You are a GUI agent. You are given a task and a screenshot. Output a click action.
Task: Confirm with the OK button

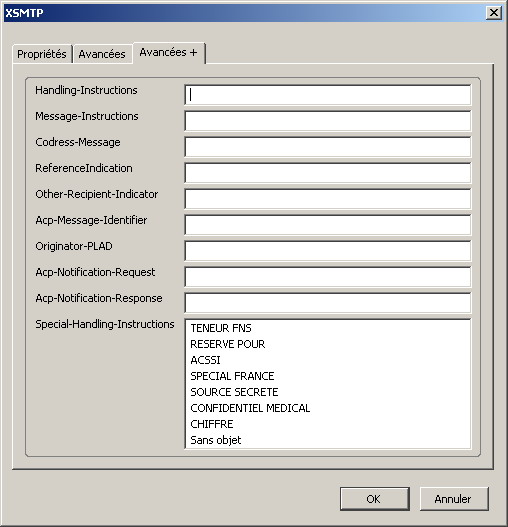pos(375,499)
